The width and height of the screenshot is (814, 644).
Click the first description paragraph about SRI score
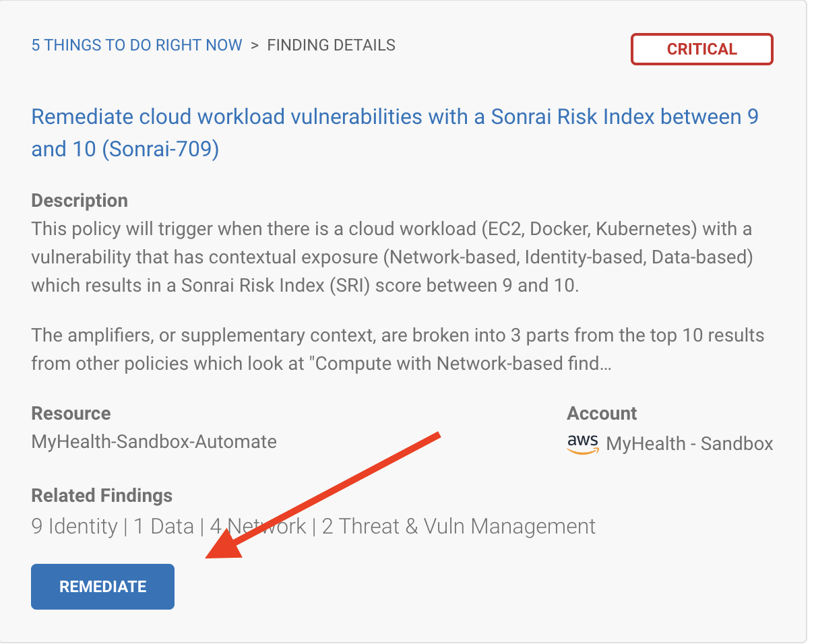(392, 257)
